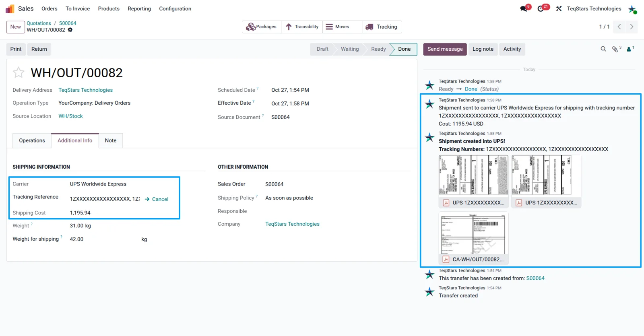Click the 1 / 1 pager counter
The height and width of the screenshot is (336, 644).
click(x=604, y=27)
